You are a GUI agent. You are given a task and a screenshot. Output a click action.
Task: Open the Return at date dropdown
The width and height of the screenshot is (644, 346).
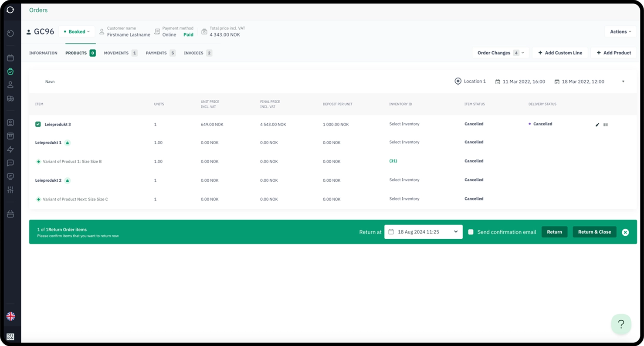[x=424, y=232]
